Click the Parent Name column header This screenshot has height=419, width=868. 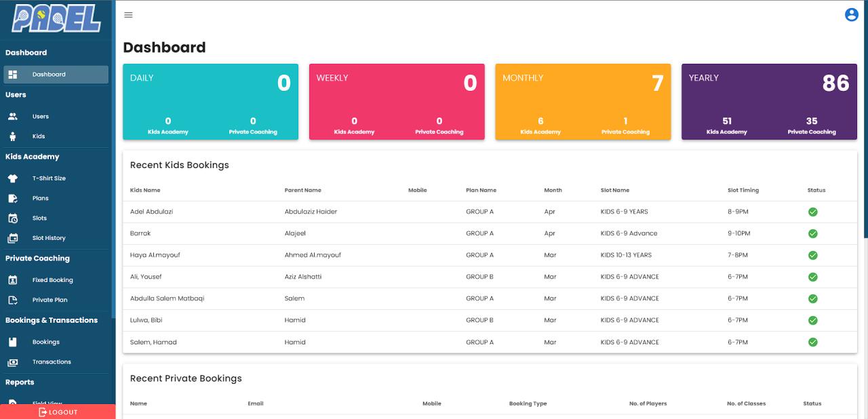pos(303,191)
